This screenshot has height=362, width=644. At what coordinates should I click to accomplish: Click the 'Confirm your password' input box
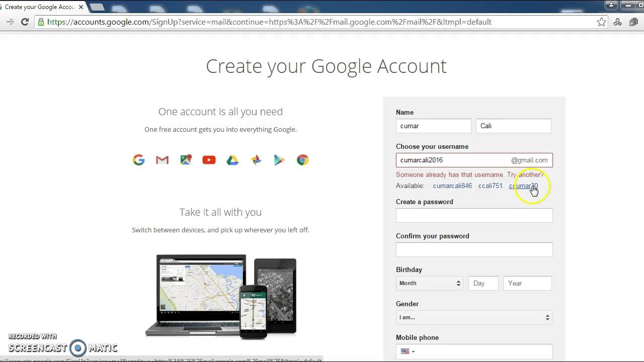[x=474, y=249]
